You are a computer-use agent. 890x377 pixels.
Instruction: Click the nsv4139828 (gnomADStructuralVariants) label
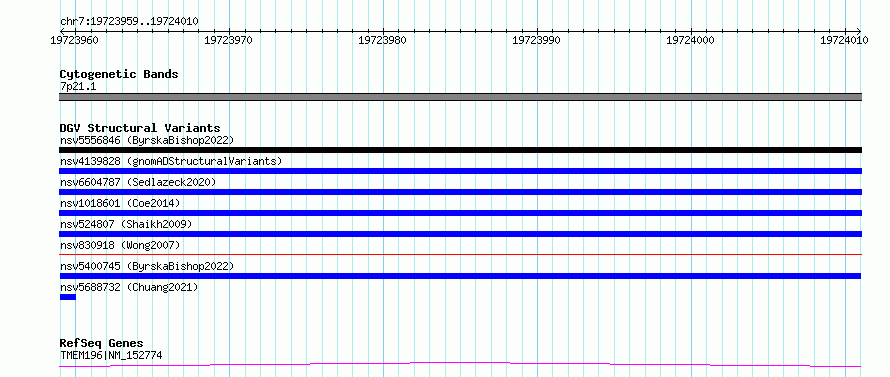click(x=171, y=161)
